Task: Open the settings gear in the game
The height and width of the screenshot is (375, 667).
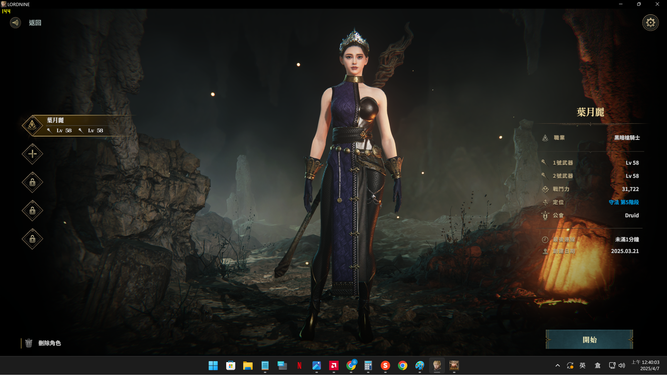Action: click(x=650, y=23)
